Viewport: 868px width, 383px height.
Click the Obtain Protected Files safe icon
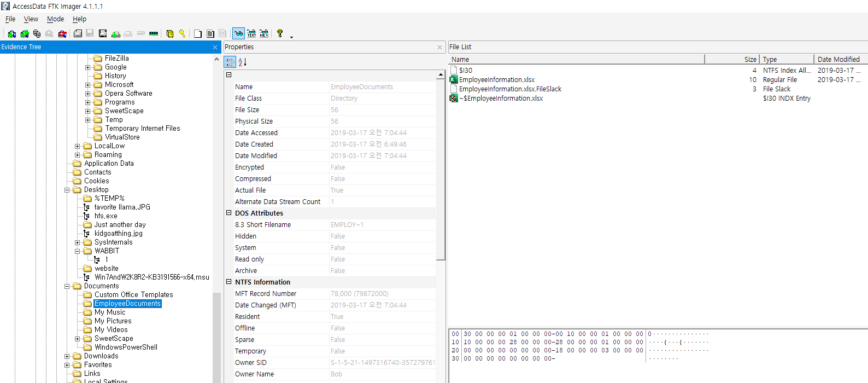(x=170, y=33)
